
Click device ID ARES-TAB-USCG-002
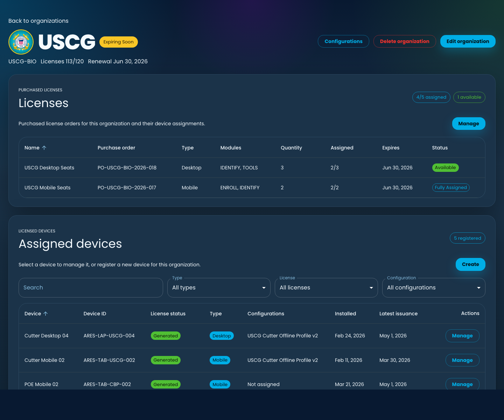click(x=109, y=360)
